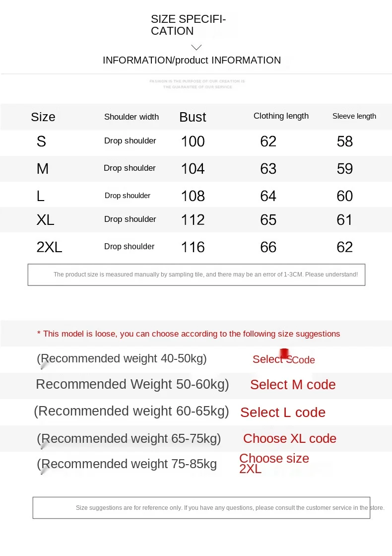Select the Shoulder width column header

[131, 117]
